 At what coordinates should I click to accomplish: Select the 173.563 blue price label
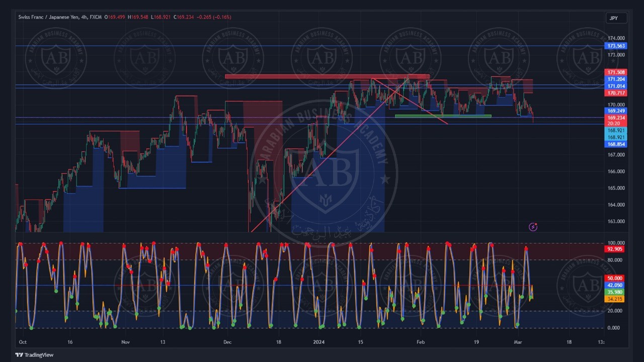tap(616, 46)
